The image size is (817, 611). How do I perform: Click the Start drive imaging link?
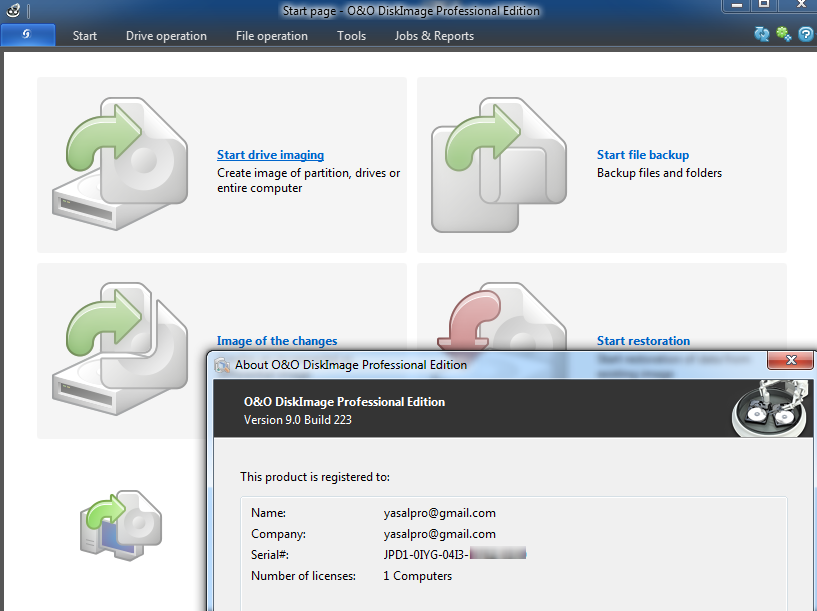coord(270,155)
